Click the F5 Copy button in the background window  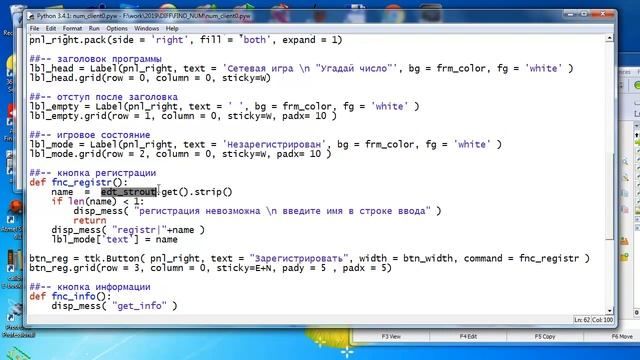[545, 337]
